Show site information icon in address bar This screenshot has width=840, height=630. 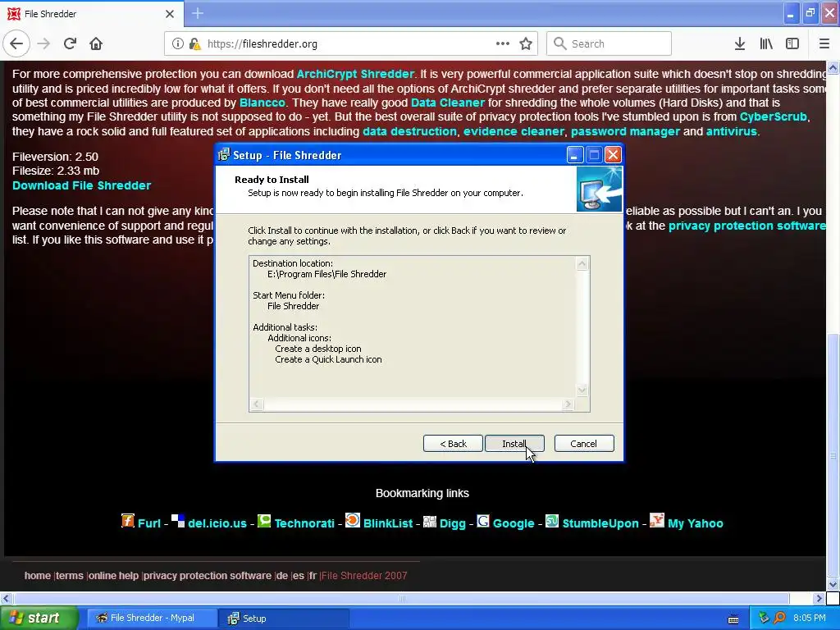(x=177, y=44)
